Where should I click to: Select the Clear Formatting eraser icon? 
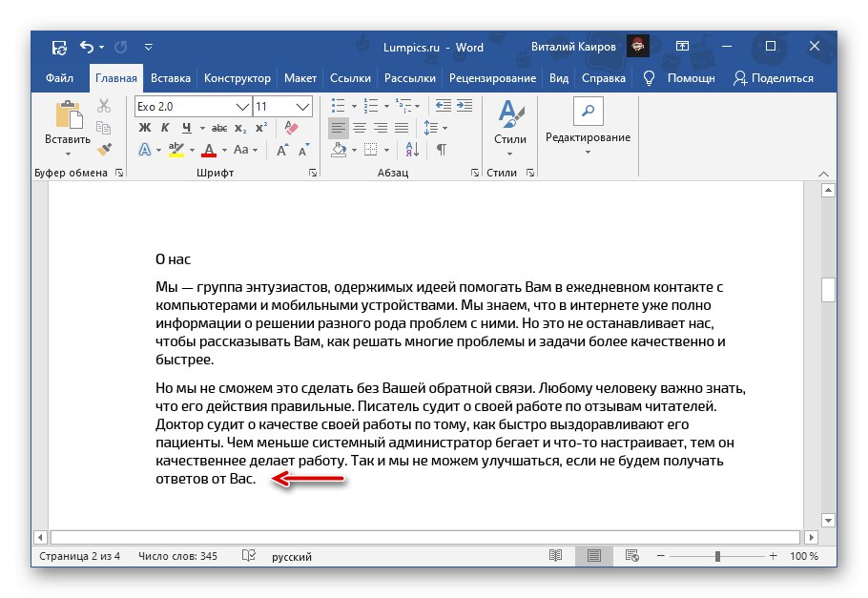[x=290, y=126]
